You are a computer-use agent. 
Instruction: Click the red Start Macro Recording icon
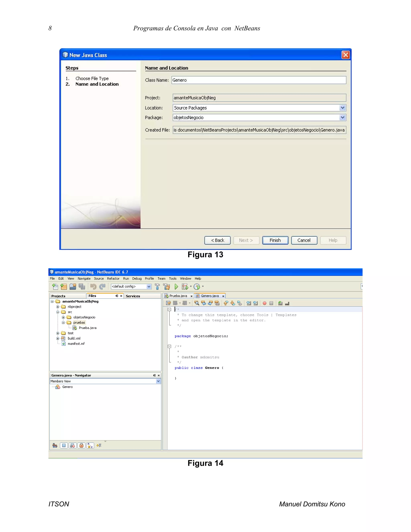point(265,303)
